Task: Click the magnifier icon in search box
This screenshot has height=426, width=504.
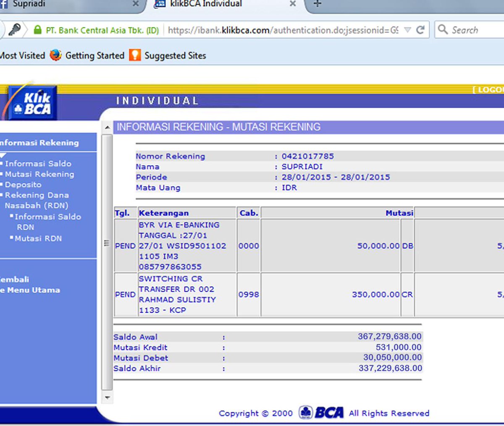Action: click(443, 29)
